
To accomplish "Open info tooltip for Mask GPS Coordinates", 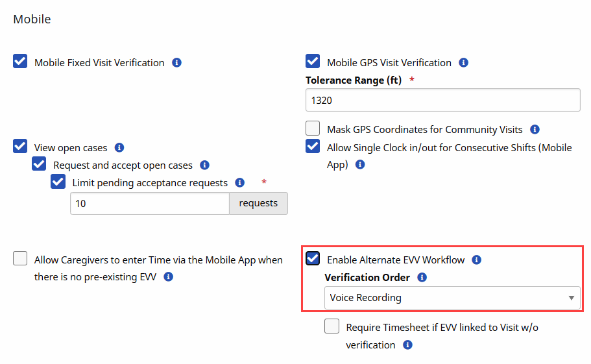I will click(x=535, y=130).
